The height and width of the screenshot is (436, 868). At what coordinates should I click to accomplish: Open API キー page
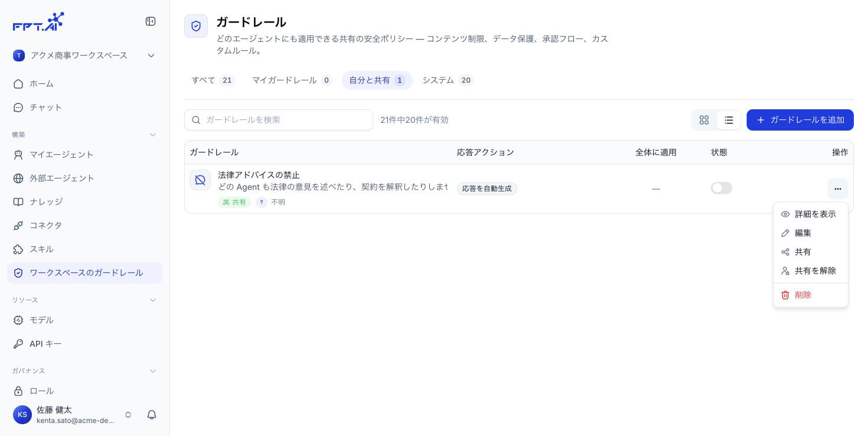coord(84,344)
